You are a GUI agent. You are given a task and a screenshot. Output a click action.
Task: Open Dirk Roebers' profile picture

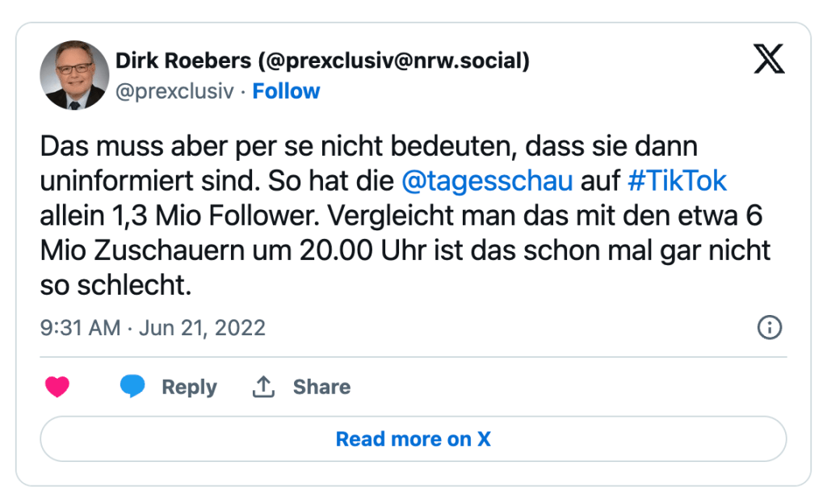(74, 75)
